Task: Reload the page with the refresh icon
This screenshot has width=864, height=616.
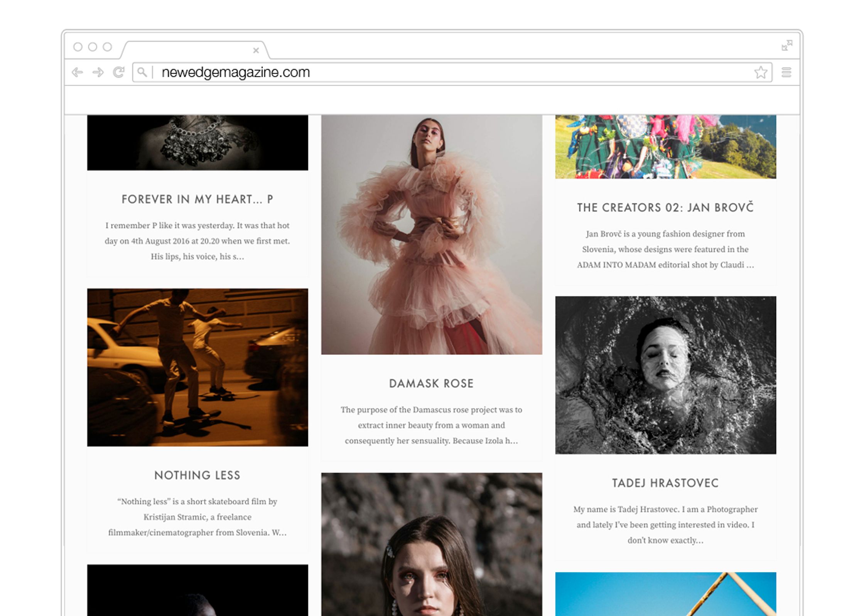Action: pyautogui.click(x=119, y=72)
